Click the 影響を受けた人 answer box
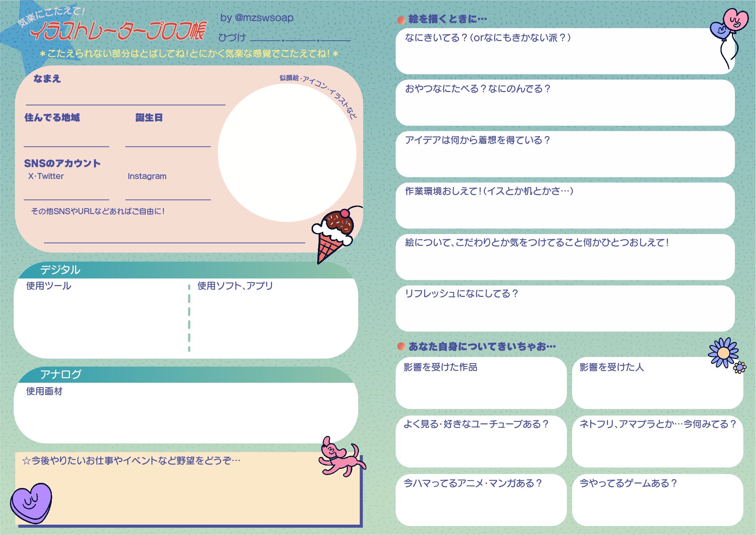The height and width of the screenshot is (535, 756). (658, 383)
